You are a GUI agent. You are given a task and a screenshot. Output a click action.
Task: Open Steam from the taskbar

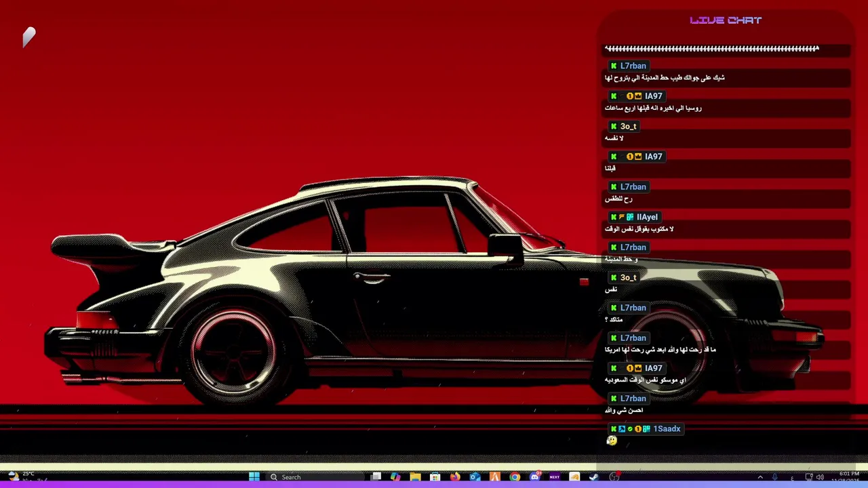pos(594,477)
